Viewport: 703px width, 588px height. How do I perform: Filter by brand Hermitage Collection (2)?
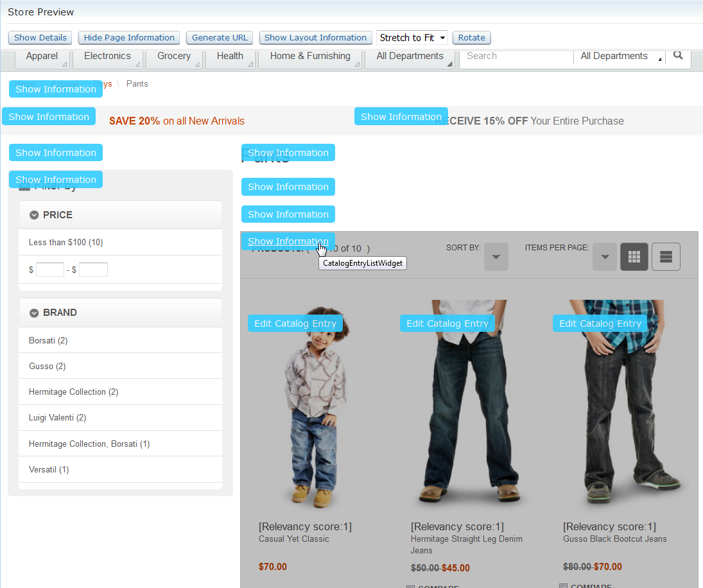pos(74,392)
